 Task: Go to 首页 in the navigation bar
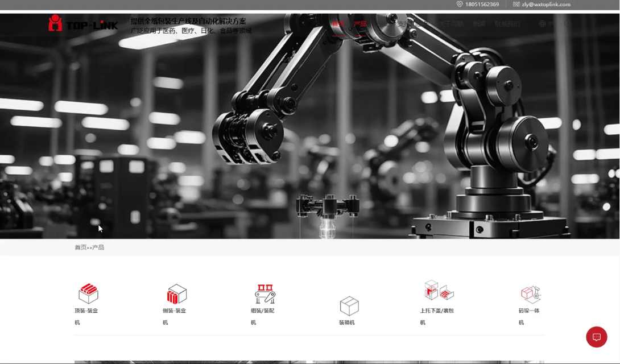338,24
